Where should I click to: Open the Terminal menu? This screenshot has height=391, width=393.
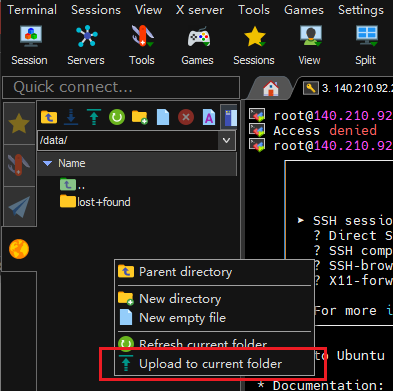click(x=32, y=10)
